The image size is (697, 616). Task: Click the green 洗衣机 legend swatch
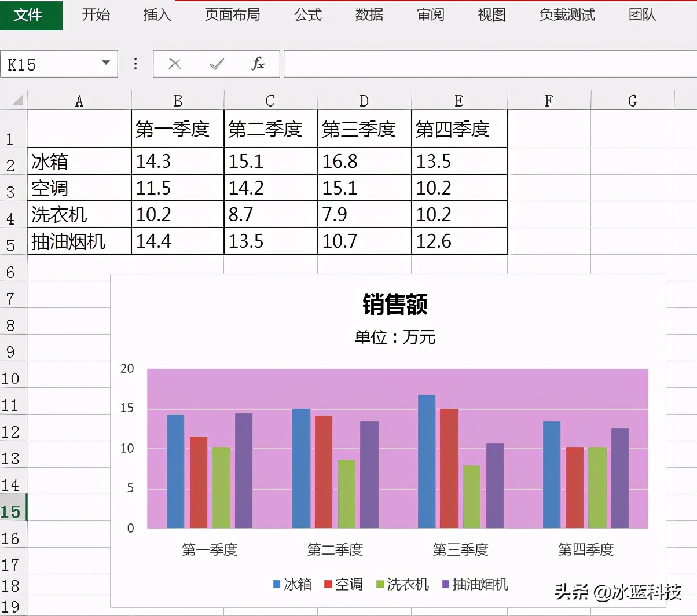point(380,585)
